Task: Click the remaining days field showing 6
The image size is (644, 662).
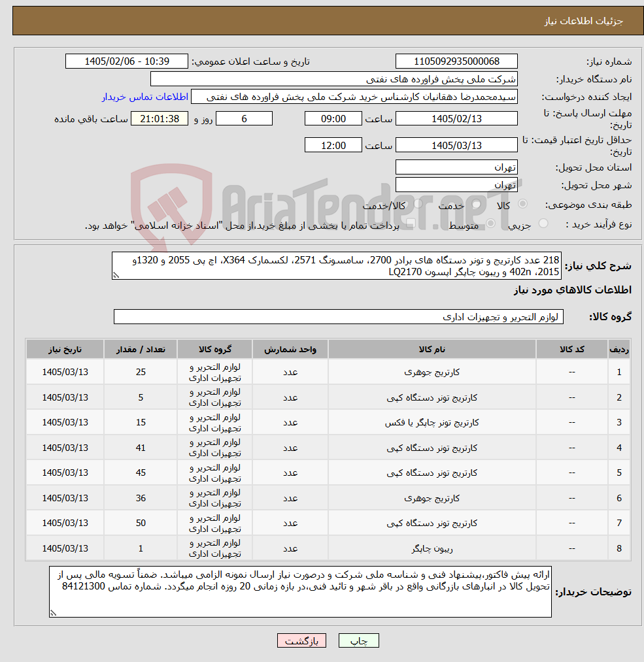Action: pos(244,119)
